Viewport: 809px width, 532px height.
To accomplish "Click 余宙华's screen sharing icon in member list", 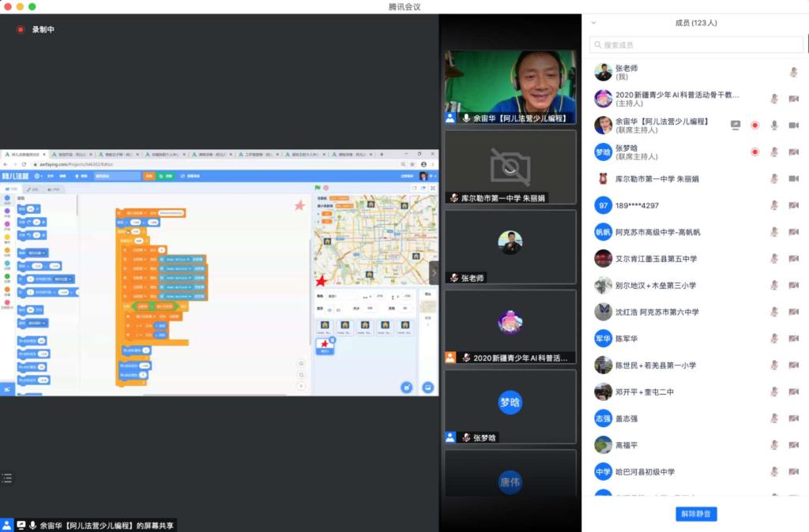I will [x=736, y=125].
